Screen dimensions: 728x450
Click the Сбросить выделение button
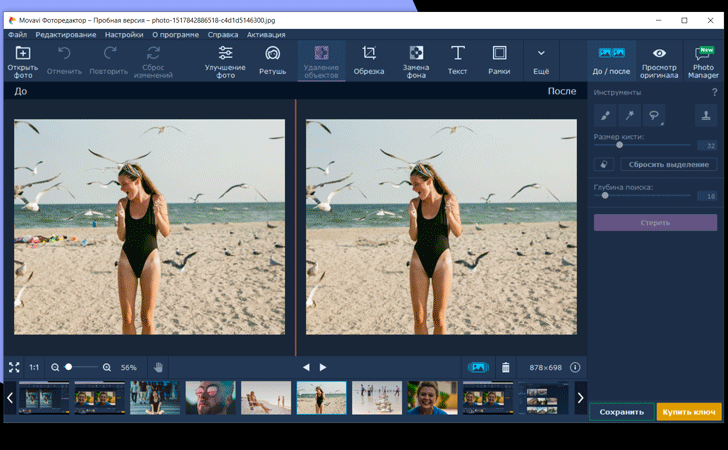[669, 164]
